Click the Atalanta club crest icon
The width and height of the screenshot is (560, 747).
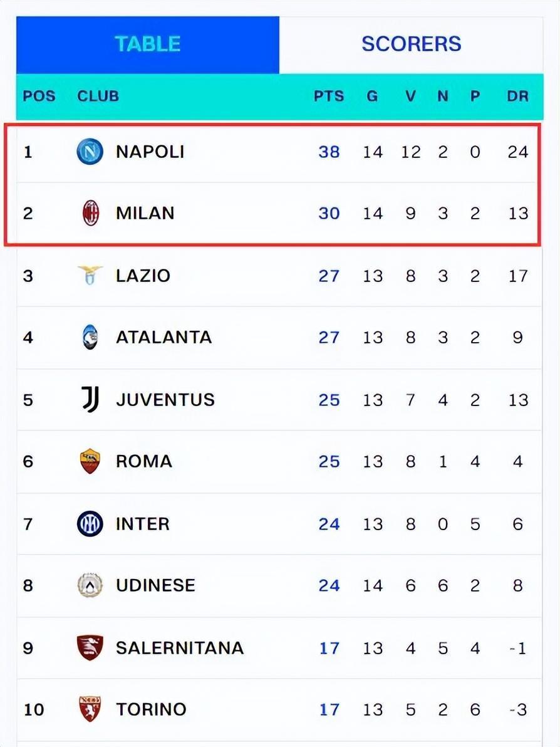(x=90, y=337)
